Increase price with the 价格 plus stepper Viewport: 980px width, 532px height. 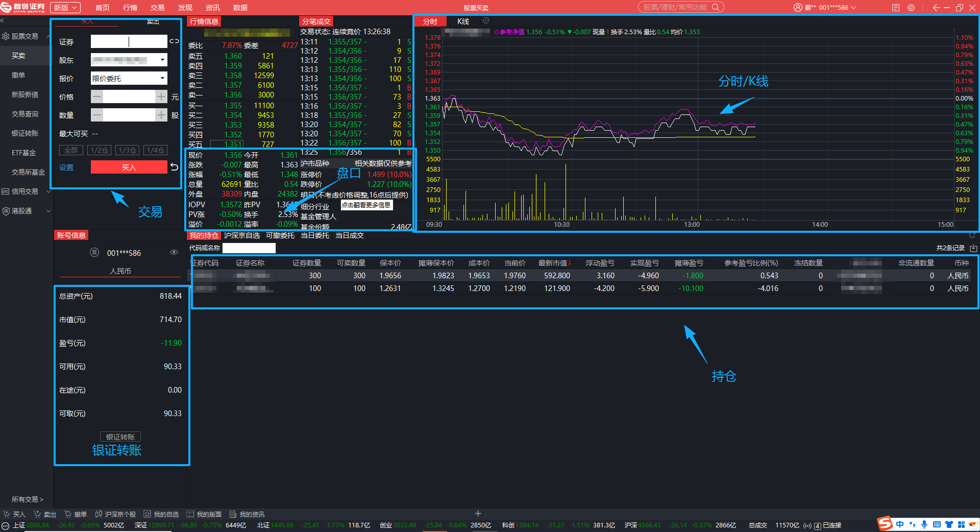point(161,96)
